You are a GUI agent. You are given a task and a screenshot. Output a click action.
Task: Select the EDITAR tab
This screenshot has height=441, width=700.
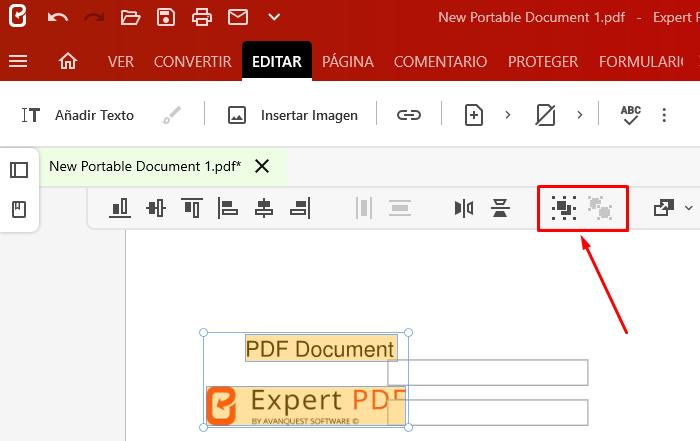coord(277,61)
